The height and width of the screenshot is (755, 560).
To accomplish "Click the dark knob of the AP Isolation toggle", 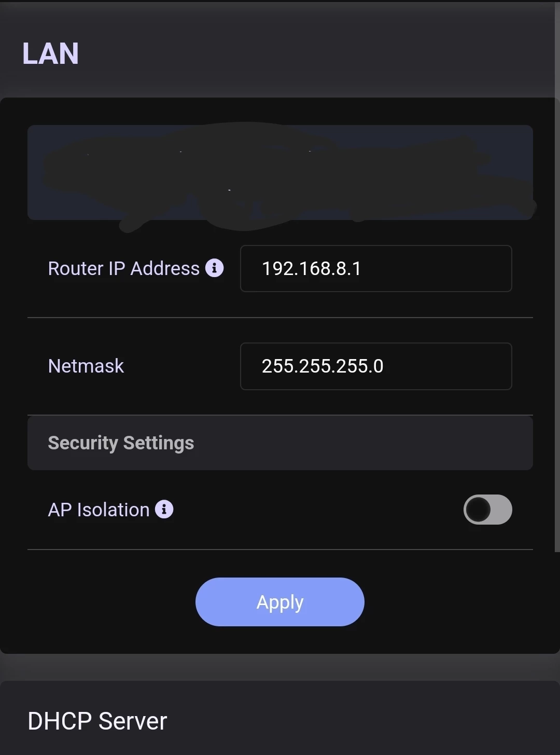I will click(x=478, y=509).
